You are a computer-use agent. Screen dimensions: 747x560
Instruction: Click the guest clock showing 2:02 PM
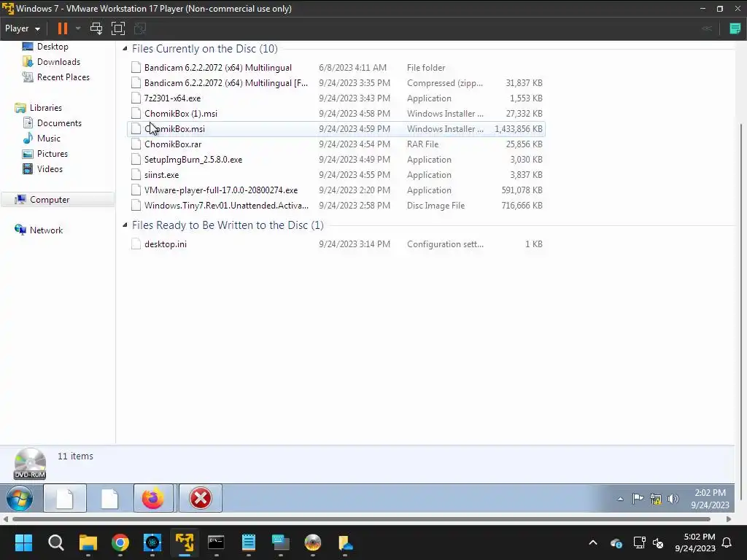[710, 499]
